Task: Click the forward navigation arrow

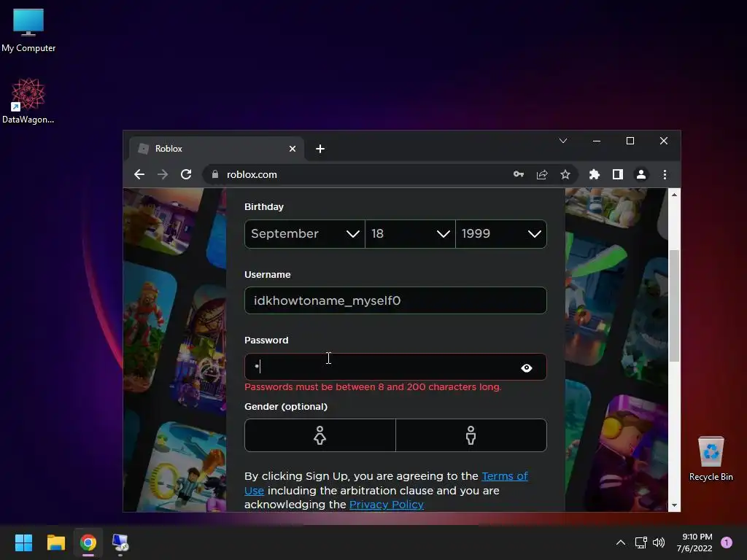Action: click(x=163, y=175)
